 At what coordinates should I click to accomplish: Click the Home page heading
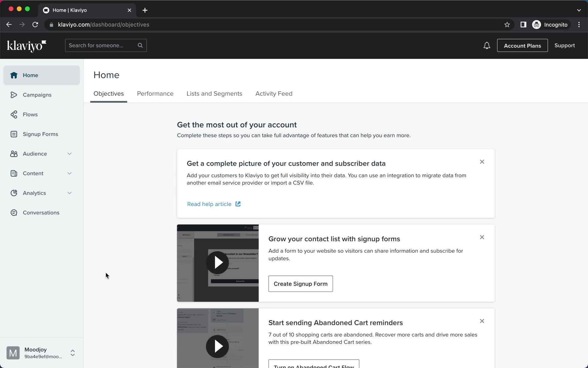click(x=106, y=75)
